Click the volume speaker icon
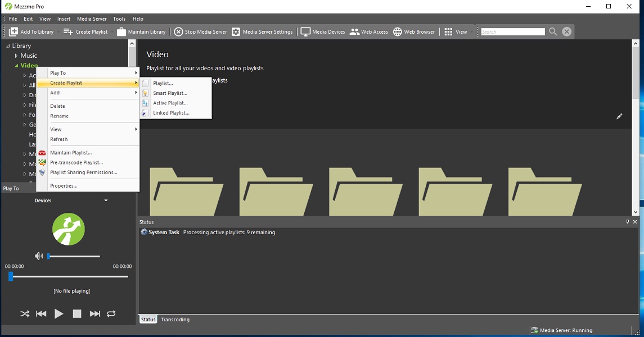This screenshot has height=337, width=644. pyautogui.click(x=39, y=256)
